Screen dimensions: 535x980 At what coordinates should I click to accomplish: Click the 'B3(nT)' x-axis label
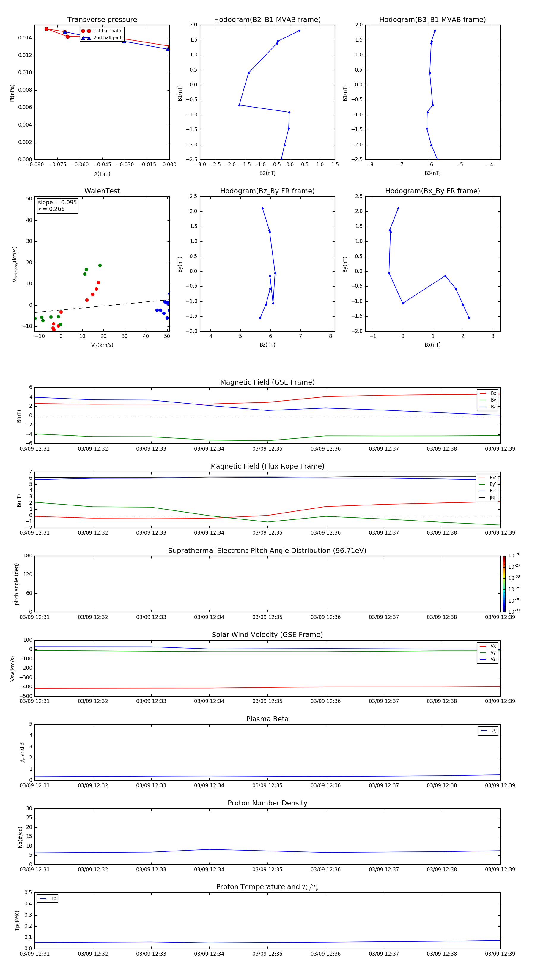tap(432, 173)
